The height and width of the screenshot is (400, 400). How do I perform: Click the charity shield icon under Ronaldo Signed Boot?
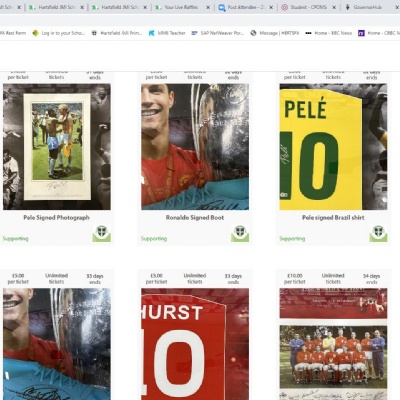click(240, 233)
